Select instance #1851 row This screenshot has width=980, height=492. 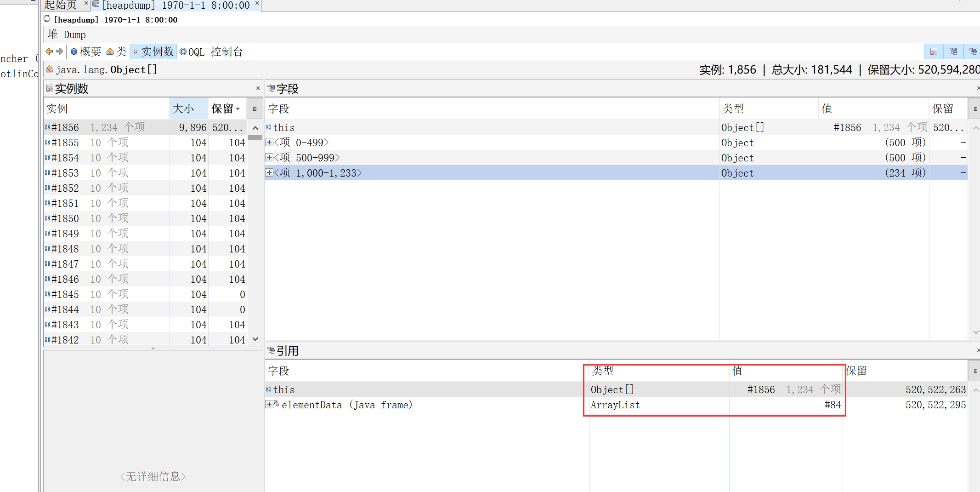pos(145,203)
